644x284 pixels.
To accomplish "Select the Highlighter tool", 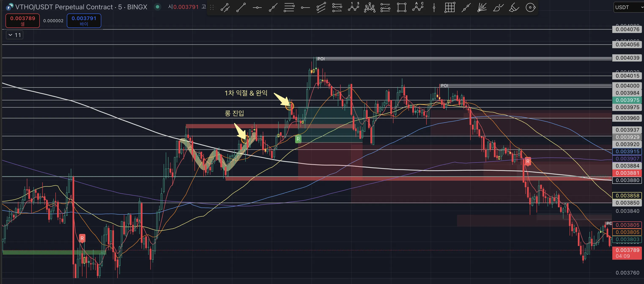I will (x=514, y=7).
